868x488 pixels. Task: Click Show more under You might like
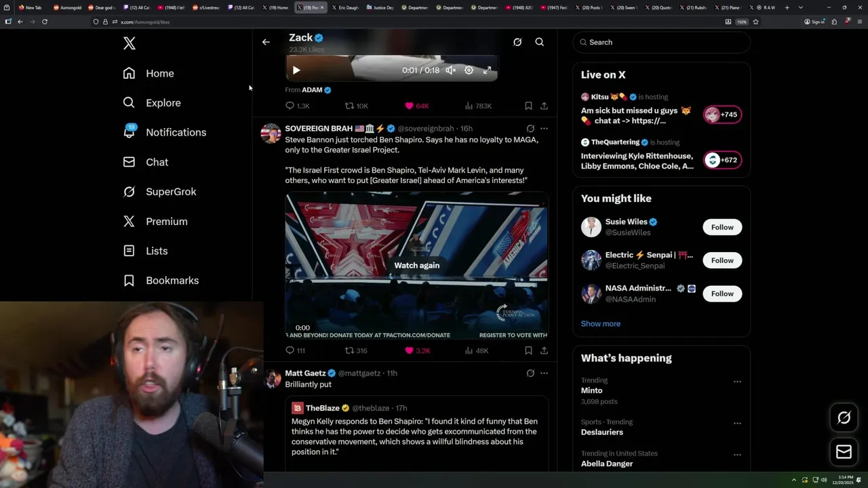pyautogui.click(x=601, y=324)
